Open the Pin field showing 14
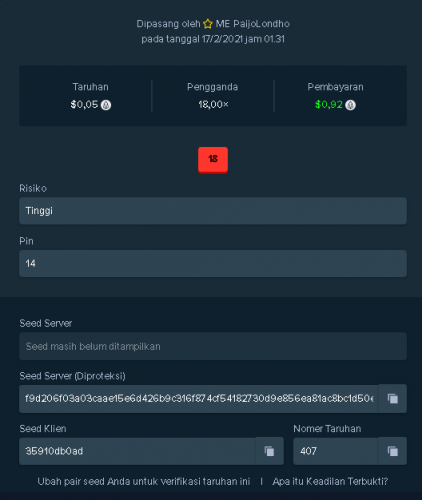This screenshot has width=422, height=500. [x=213, y=264]
